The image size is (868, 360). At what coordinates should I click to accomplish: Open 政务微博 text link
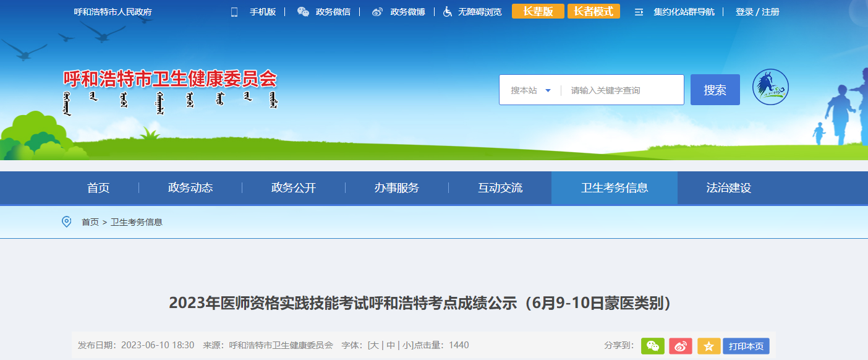(x=407, y=12)
